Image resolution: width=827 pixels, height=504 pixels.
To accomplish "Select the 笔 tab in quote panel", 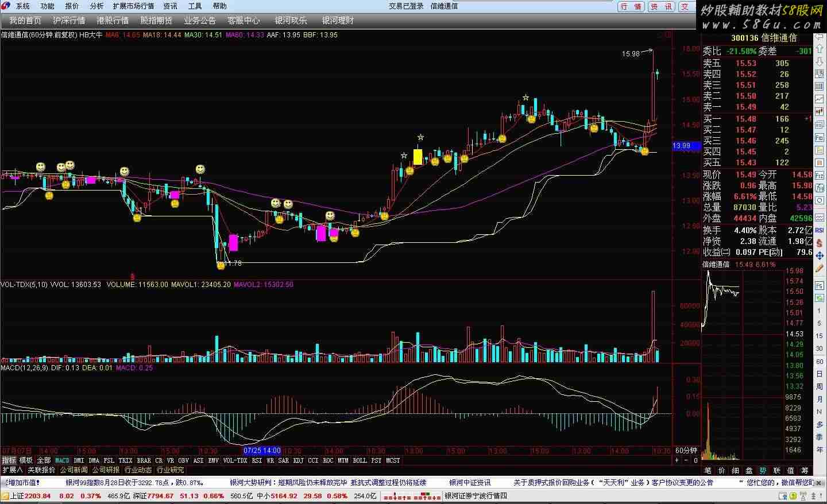I will [708, 471].
